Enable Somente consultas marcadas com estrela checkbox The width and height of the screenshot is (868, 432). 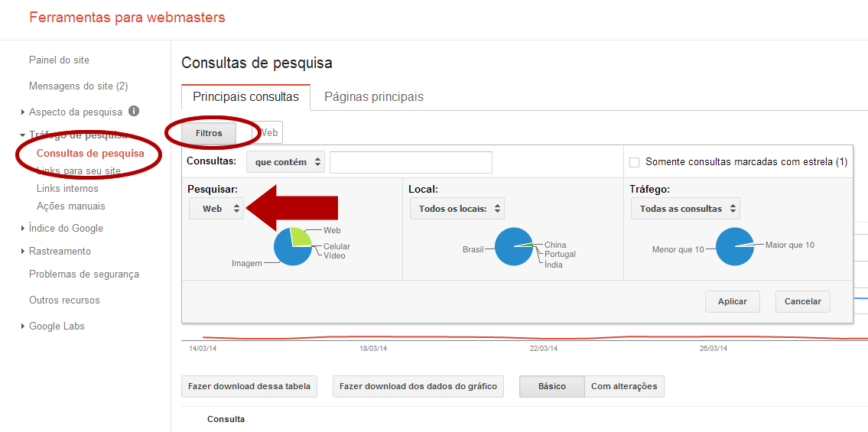point(634,162)
